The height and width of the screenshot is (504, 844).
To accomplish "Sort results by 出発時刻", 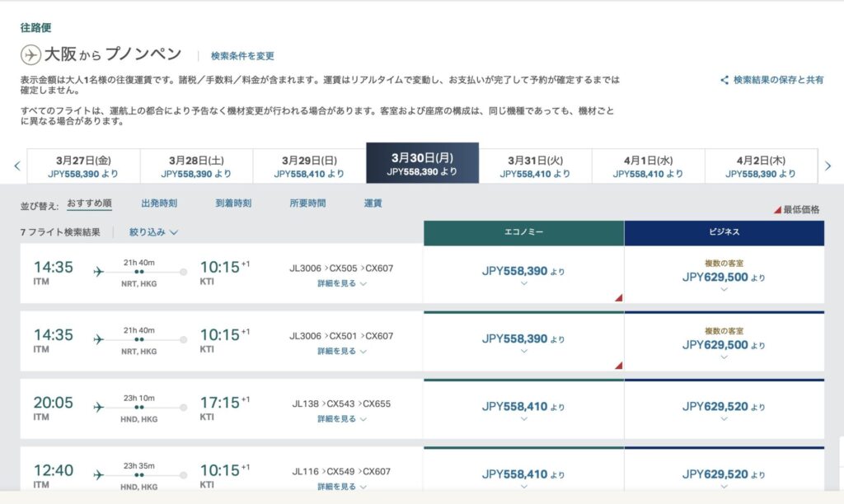I will (x=159, y=203).
